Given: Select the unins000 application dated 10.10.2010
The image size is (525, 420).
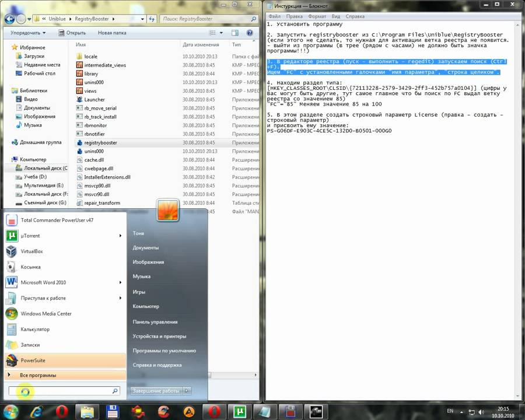Looking at the screenshot, I should point(94,151).
